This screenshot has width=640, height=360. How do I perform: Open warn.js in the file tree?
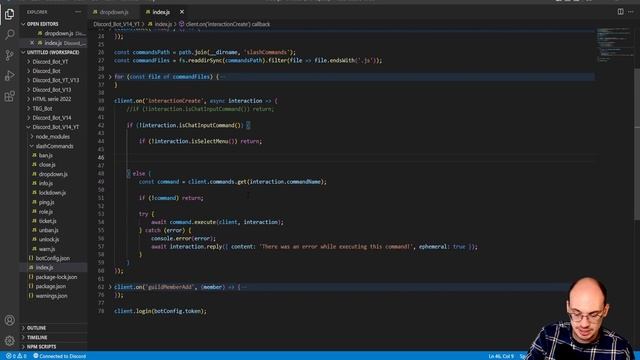[47, 249]
